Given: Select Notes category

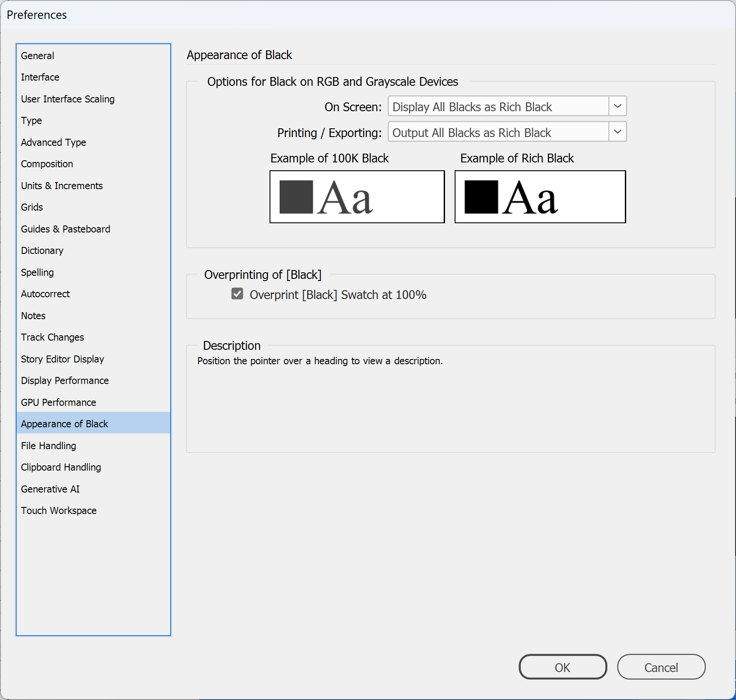Looking at the screenshot, I should tap(93, 316).
